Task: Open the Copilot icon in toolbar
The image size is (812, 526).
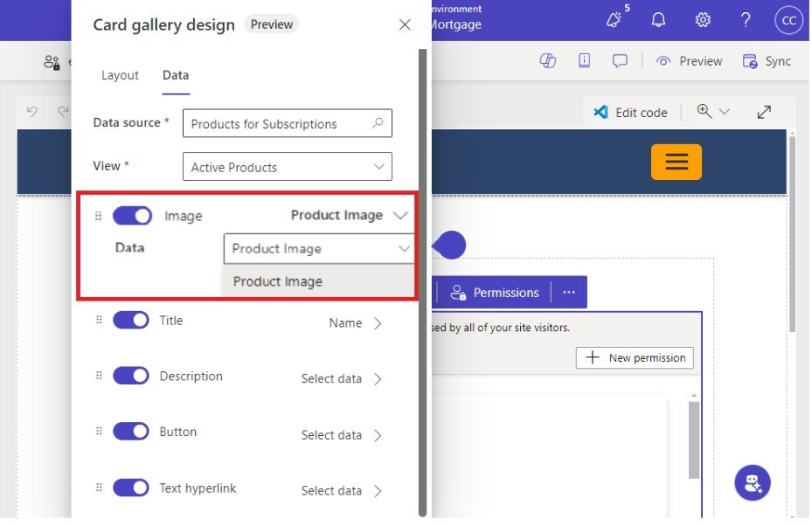Action: coord(548,61)
